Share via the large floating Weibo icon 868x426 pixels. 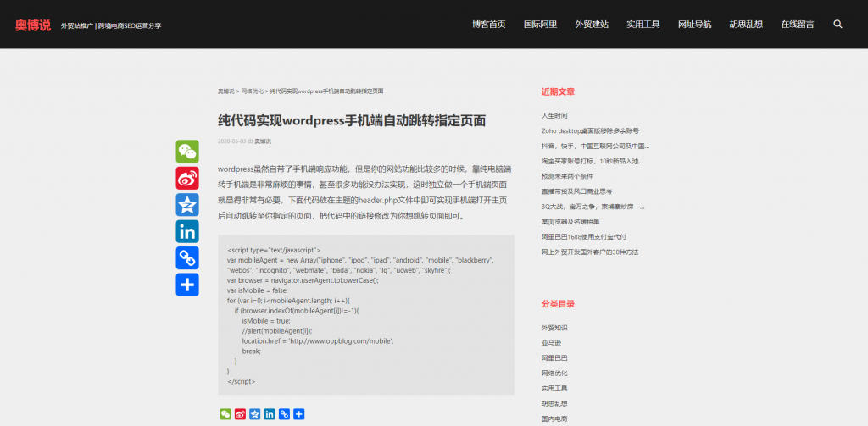click(x=187, y=178)
